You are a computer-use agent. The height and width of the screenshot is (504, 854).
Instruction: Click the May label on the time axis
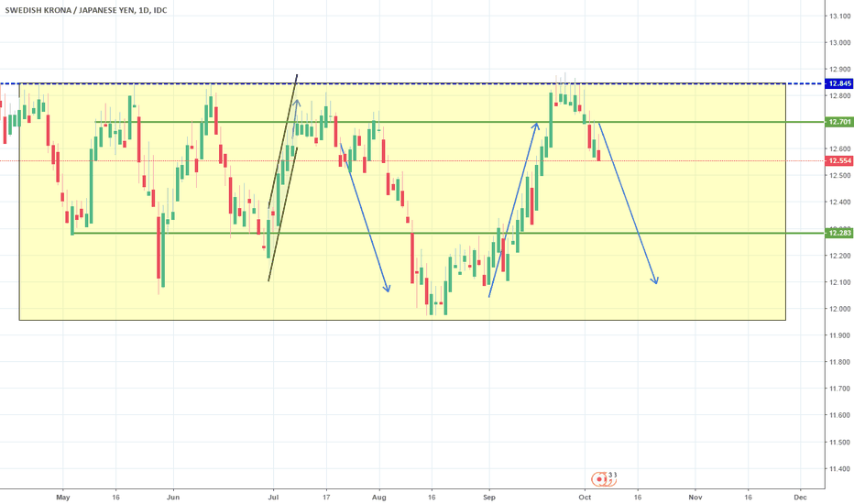click(x=63, y=498)
